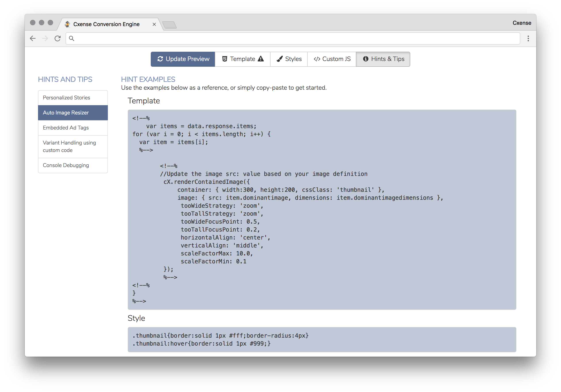Click the Update Preview refresh icon
The image size is (561, 392).
[160, 59]
